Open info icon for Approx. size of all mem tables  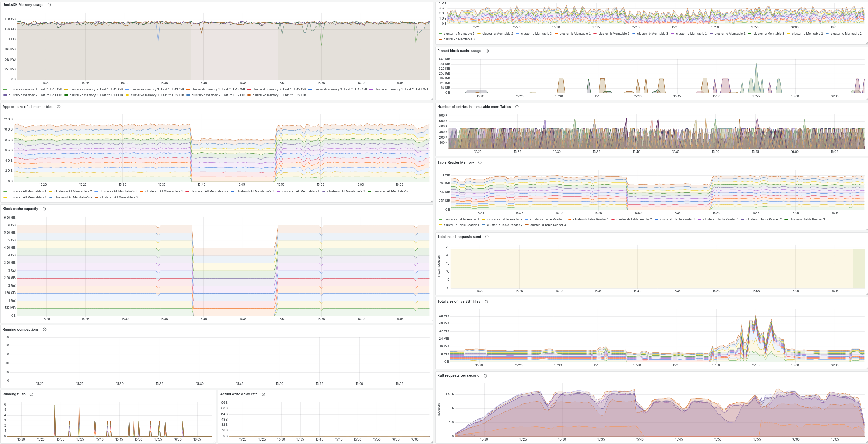coord(58,107)
